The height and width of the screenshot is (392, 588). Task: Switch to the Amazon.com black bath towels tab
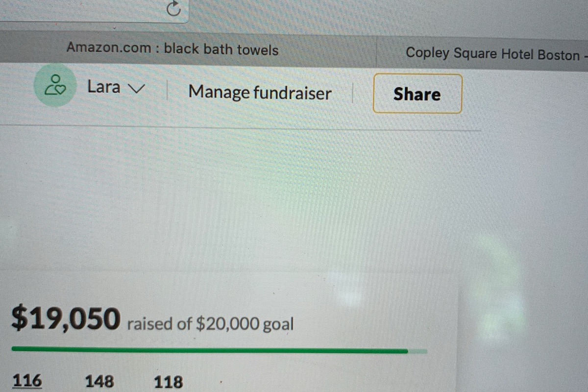[x=172, y=49]
